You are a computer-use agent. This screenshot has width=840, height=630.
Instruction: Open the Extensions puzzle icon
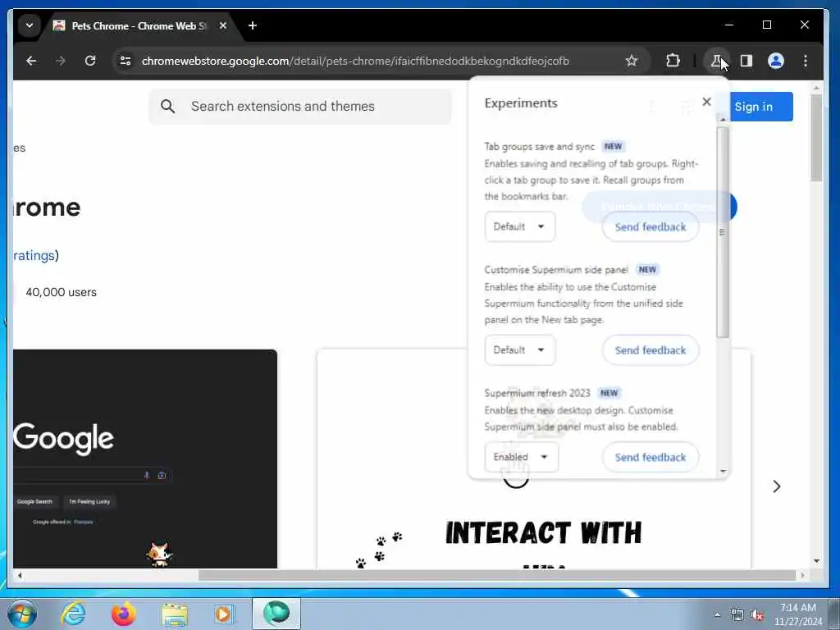point(673,61)
